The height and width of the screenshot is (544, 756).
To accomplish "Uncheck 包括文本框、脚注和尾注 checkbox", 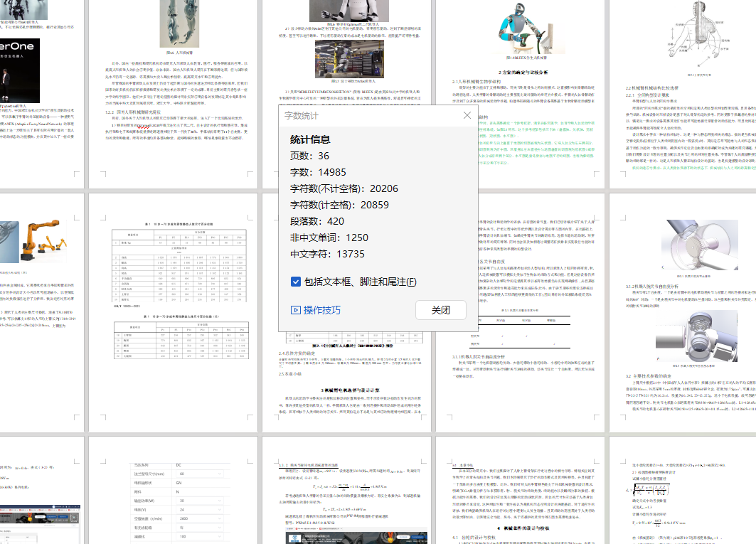I will pos(296,282).
